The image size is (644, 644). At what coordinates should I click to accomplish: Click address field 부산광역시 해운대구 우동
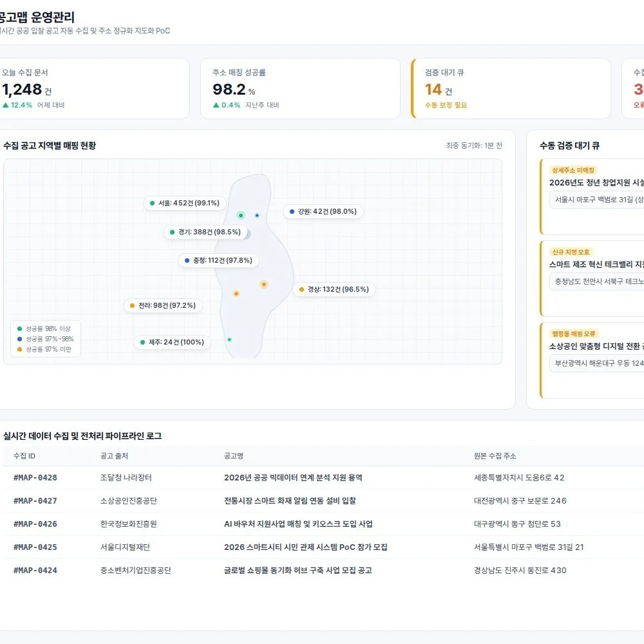tap(597, 363)
